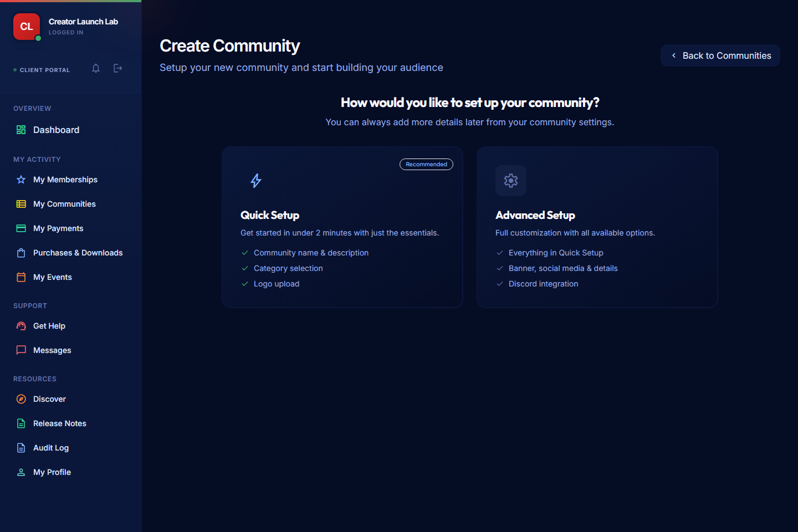Viewport: 798px width, 532px height.
Task: Navigate to My Payments
Action: pos(71,228)
